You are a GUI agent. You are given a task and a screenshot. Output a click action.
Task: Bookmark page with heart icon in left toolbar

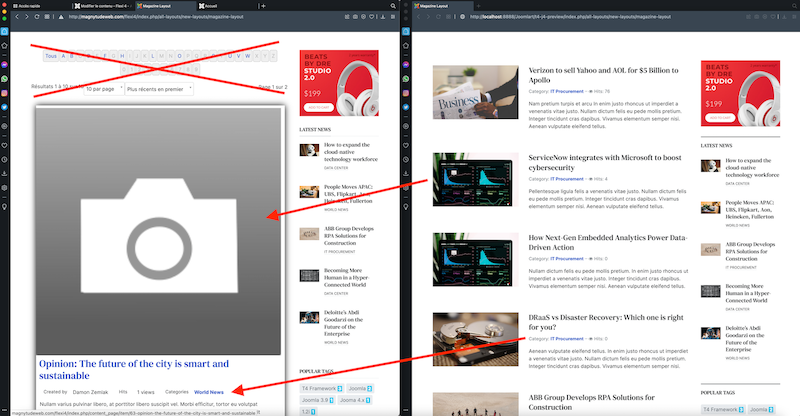coord(372,17)
